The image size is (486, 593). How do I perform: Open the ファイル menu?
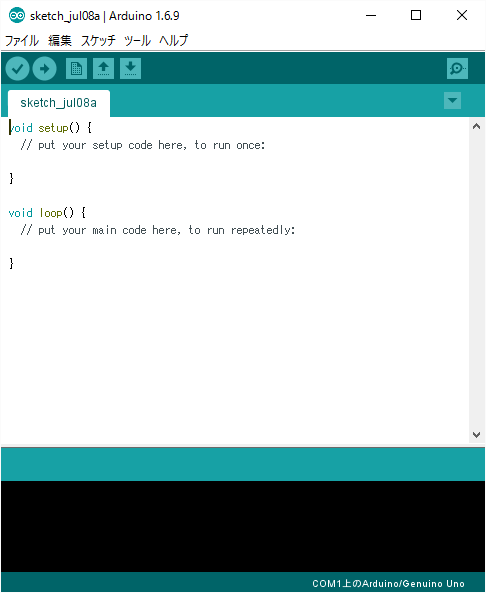pos(22,40)
